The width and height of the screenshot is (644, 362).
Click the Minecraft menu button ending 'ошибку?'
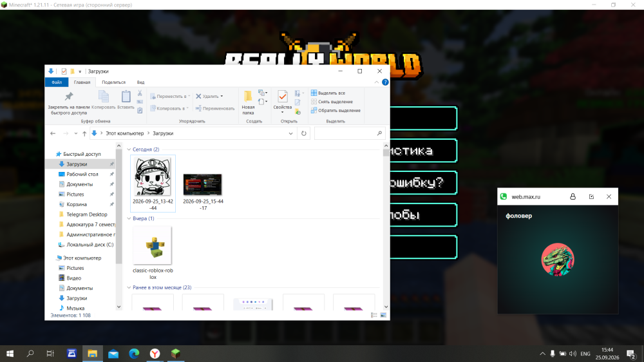pos(424,182)
